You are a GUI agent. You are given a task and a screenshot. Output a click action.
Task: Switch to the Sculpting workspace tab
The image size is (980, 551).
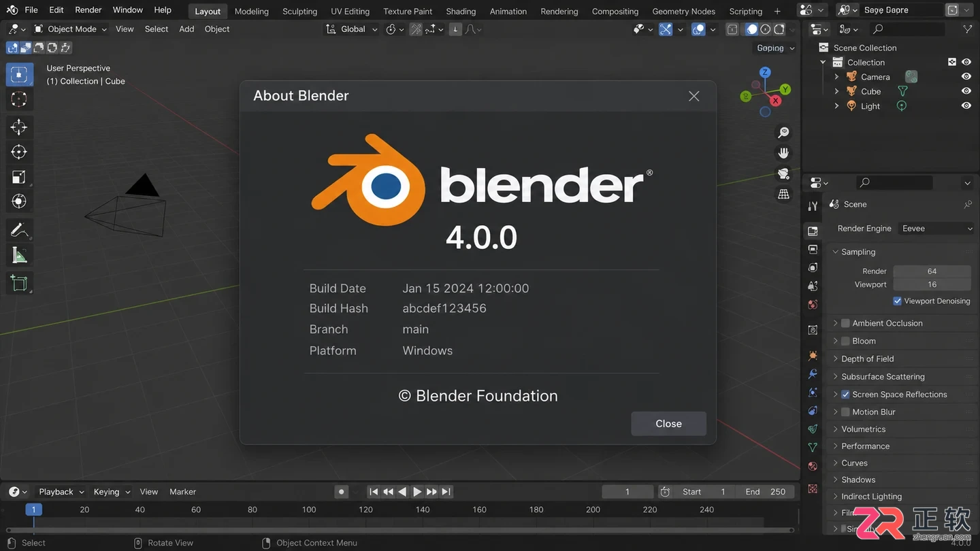[300, 11]
